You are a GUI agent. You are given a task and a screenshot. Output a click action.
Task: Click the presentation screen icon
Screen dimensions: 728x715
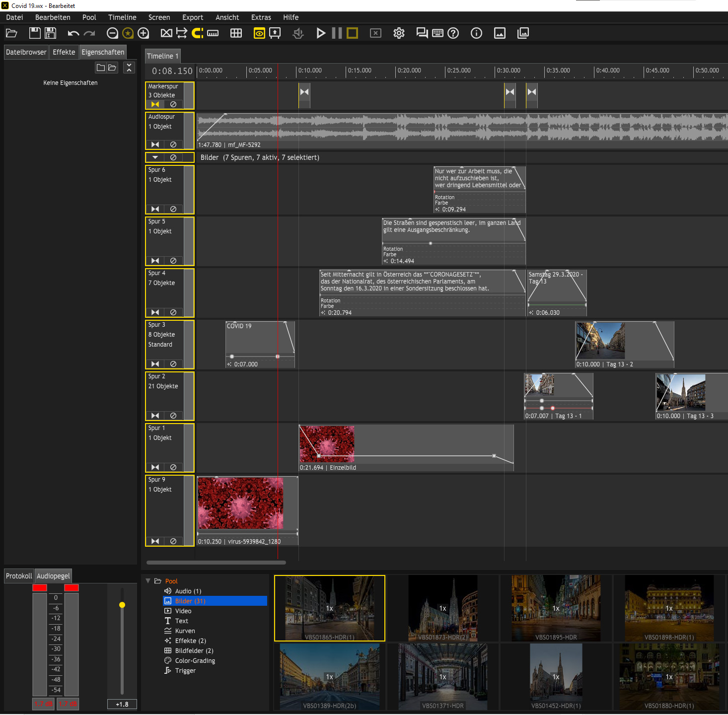coord(275,33)
